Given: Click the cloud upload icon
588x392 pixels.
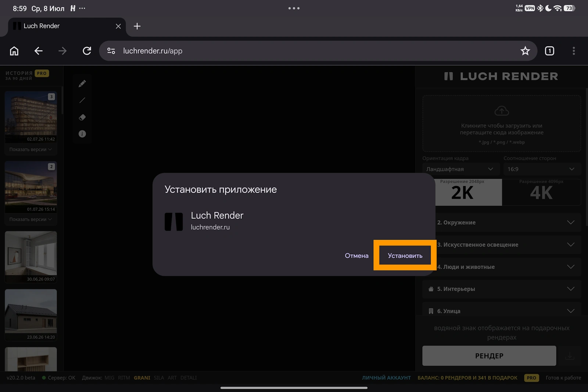Looking at the screenshot, I should pos(502,110).
